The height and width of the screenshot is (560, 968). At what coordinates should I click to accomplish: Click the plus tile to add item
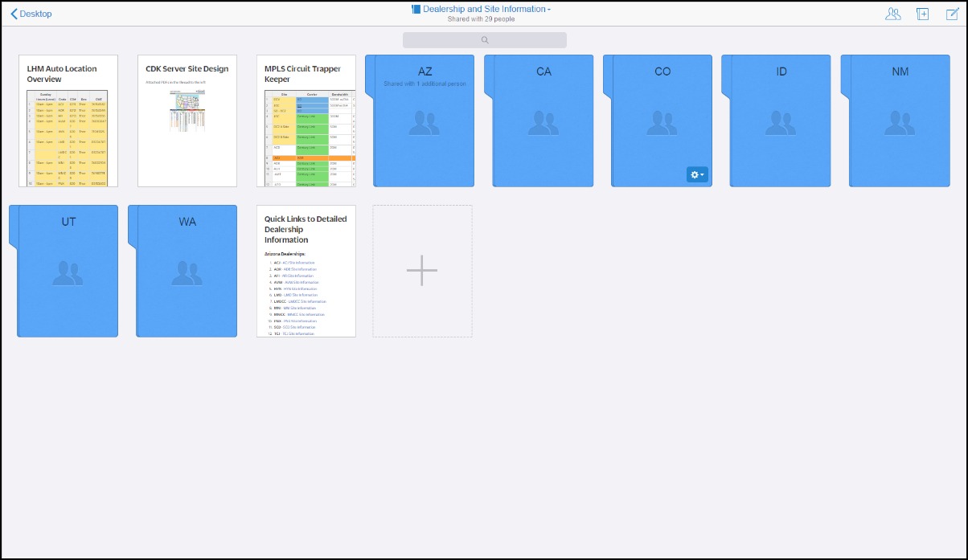pos(422,271)
